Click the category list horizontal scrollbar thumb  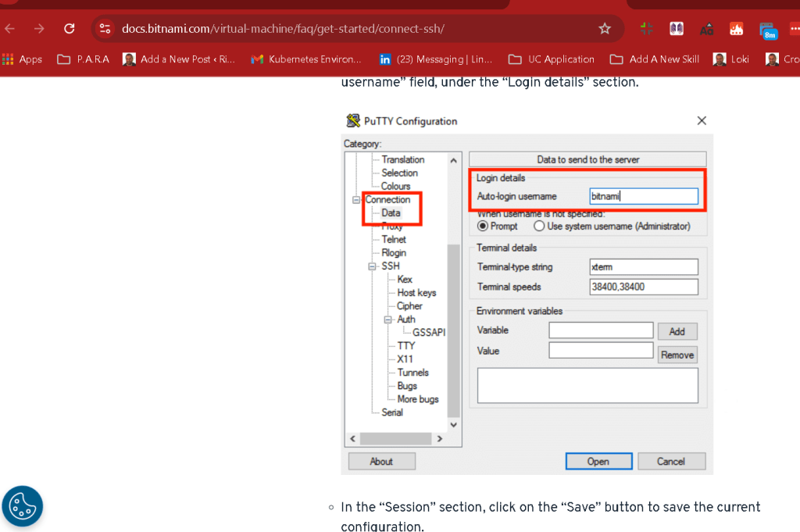[396, 439]
